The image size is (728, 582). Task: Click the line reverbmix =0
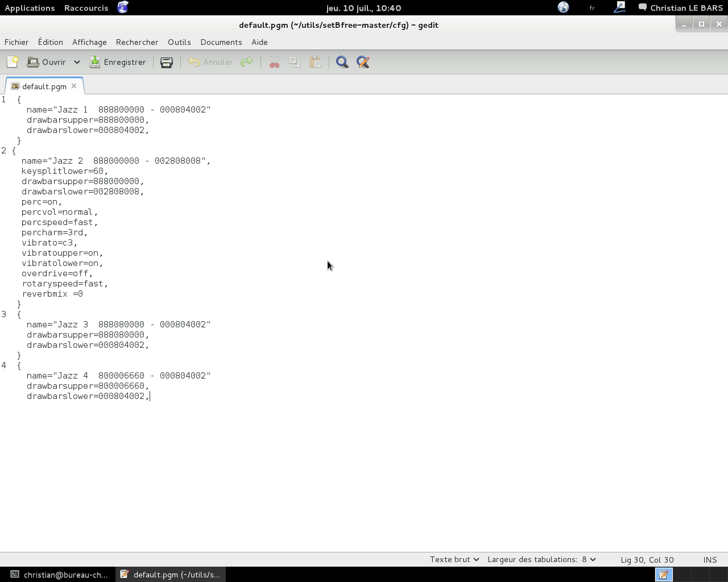52,294
